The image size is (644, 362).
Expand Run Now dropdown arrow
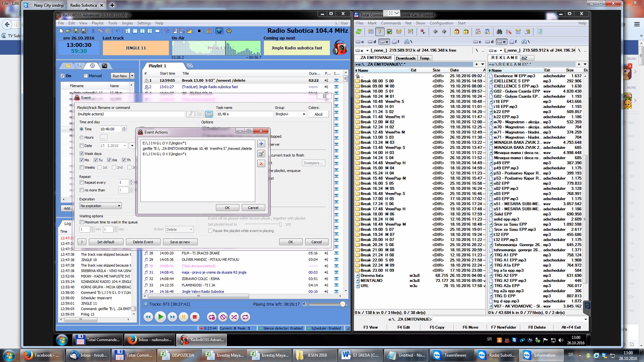pos(132,76)
